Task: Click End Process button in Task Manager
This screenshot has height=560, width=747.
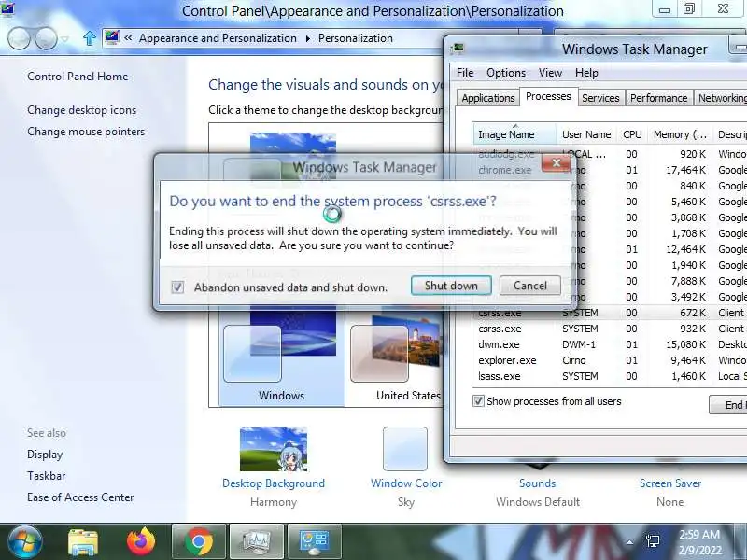Action: [x=729, y=405]
